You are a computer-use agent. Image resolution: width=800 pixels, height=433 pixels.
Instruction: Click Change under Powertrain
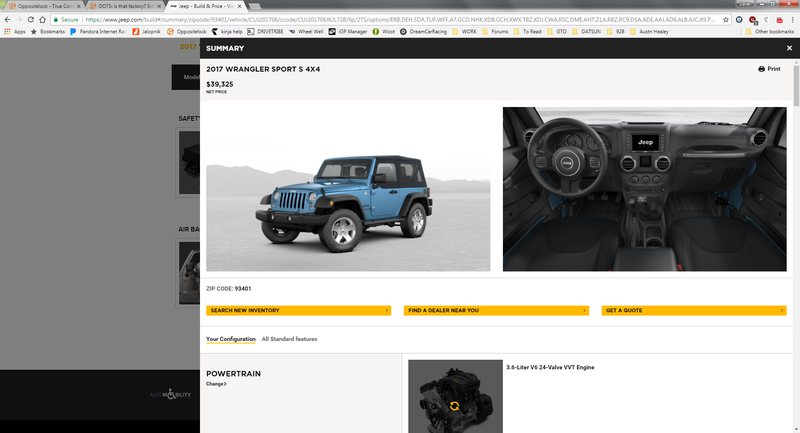[x=216, y=384]
